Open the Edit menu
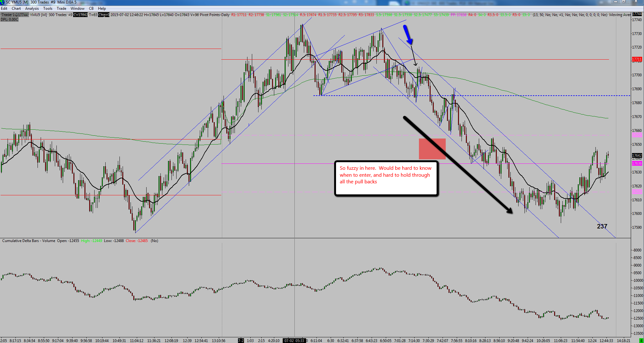The width and height of the screenshot is (644, 343). [x=4, y=9]
